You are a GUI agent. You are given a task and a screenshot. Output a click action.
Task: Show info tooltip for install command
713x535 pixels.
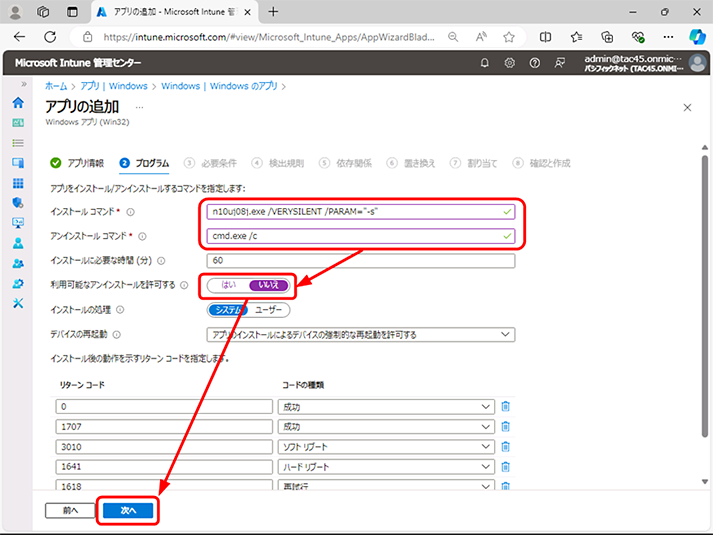[131, 212]
